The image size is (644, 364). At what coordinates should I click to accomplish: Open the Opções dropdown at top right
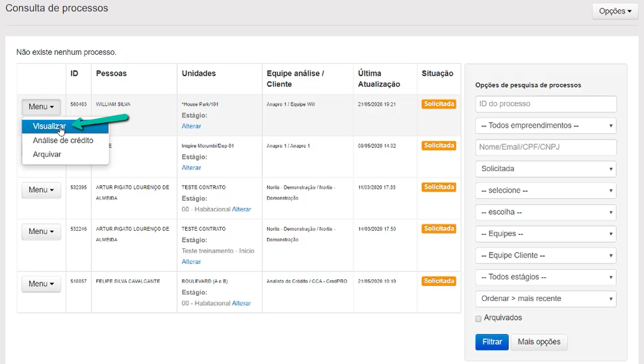615,11
